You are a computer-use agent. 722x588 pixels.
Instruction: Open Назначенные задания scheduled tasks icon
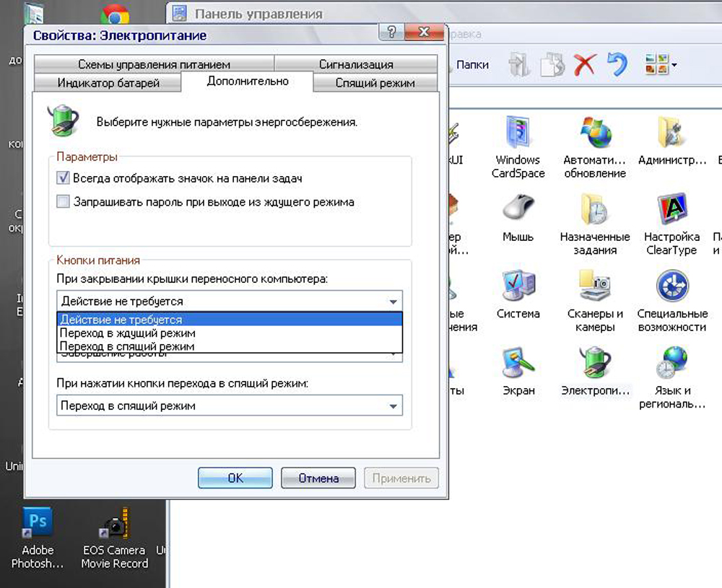pyautogui.click(x=595, y=210)
